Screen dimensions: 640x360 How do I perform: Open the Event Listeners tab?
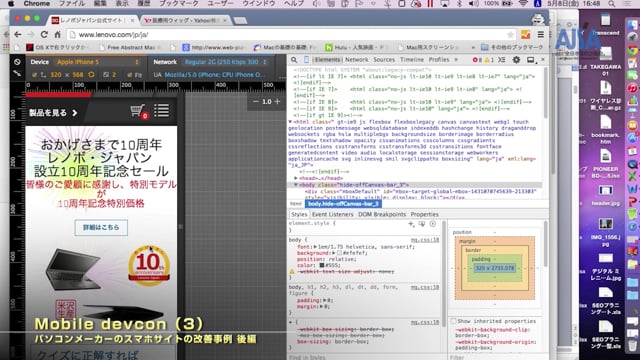pos(332,214)
